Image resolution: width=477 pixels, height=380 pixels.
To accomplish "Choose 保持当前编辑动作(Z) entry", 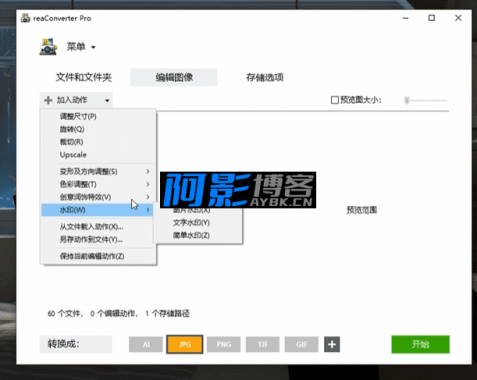I will coord(98,256).
